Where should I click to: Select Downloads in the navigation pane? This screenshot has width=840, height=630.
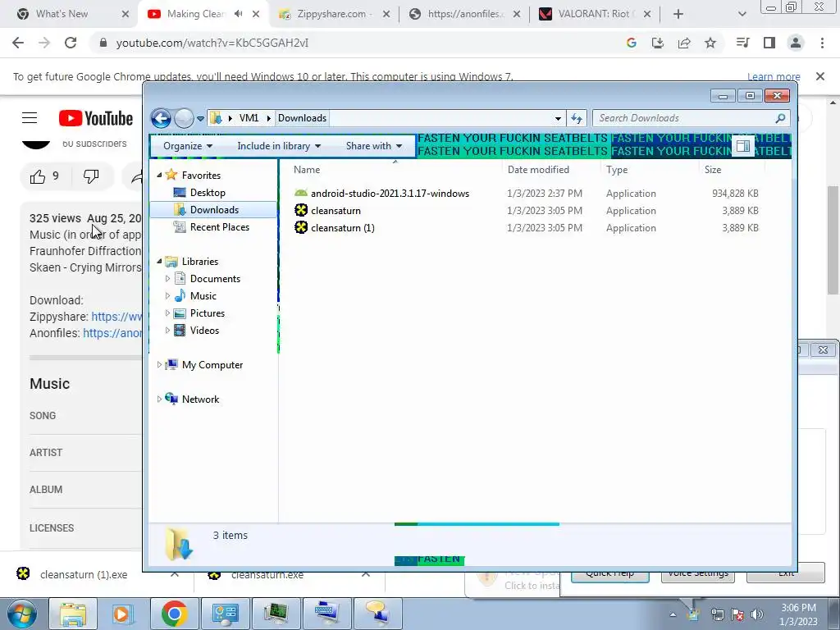(213, 209)
